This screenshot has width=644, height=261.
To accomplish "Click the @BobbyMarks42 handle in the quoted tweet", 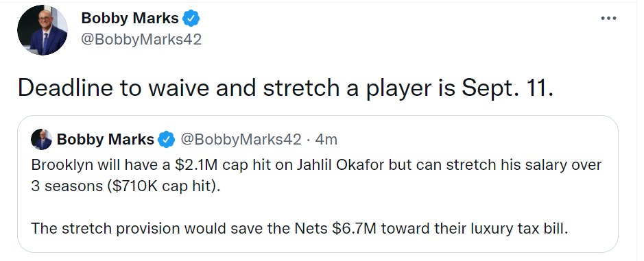I will coord(241,140).
